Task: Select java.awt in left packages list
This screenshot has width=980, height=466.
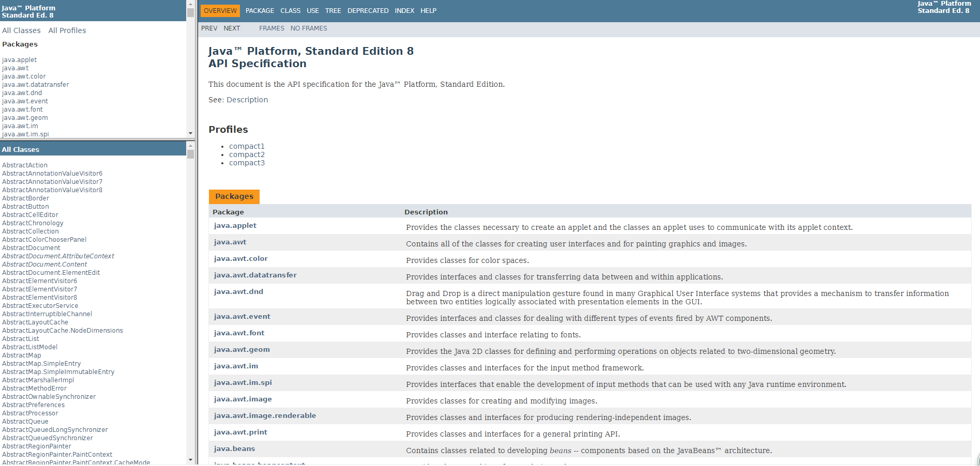Action: pyautogui.click(x=16, y=68)
